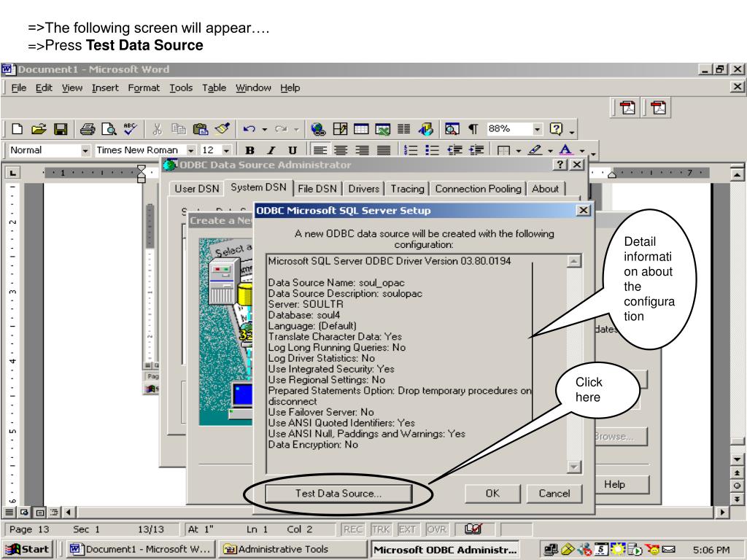Click Cancel in SQL Server Setup dialog
Image resolution: width=747 pixels, height=560 pixels.
(x=554, y=494)
